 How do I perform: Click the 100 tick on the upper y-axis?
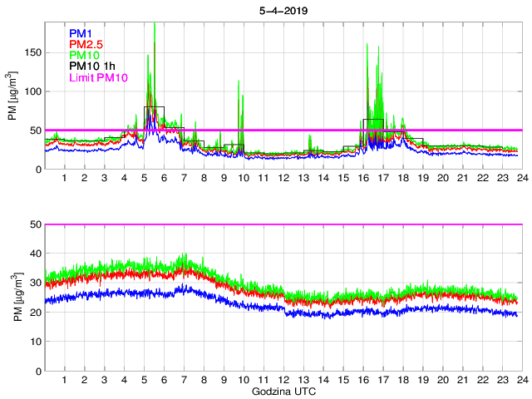32,91
